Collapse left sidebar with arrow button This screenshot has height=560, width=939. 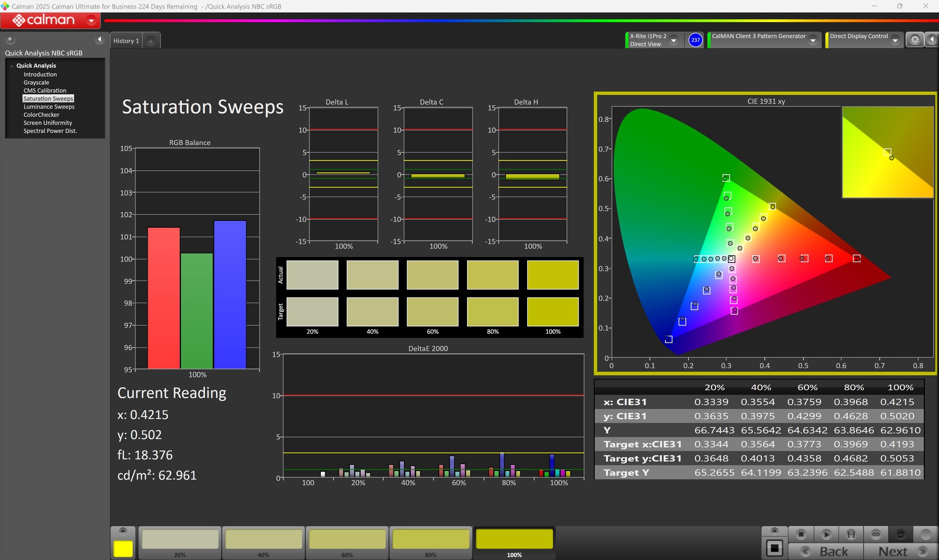click(100, 40)
